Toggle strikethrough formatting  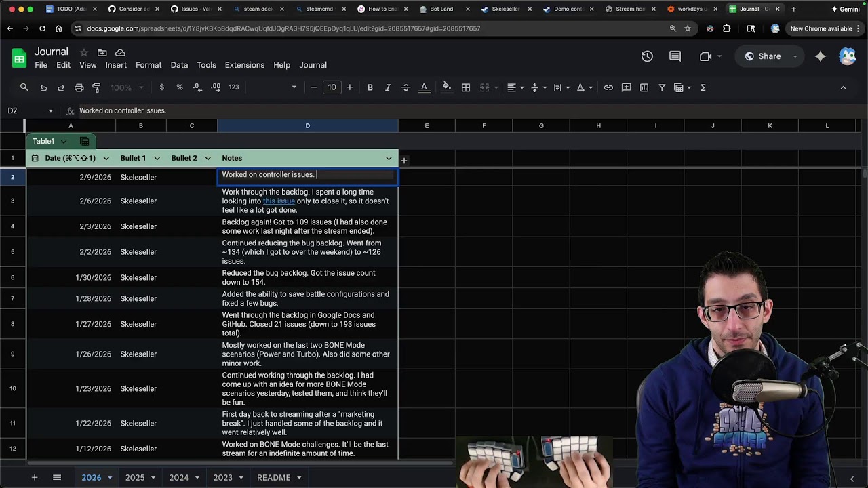(x=406, y=87)
